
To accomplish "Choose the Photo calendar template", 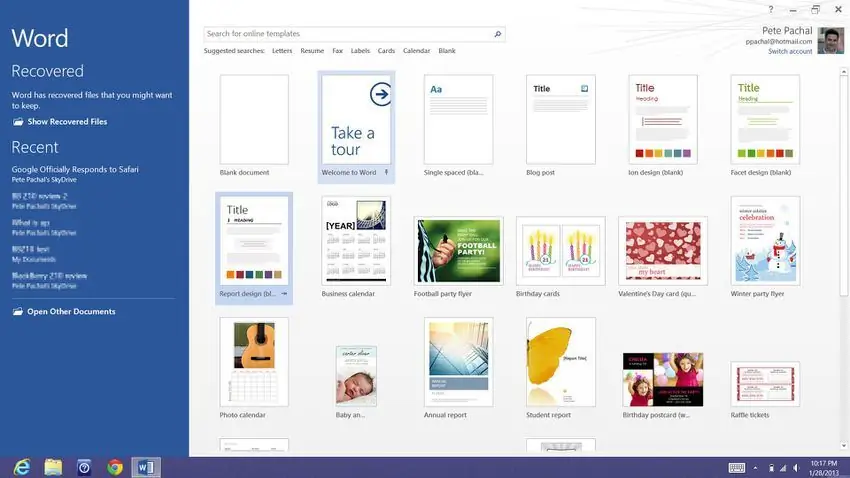I will [x=254, y=362].
